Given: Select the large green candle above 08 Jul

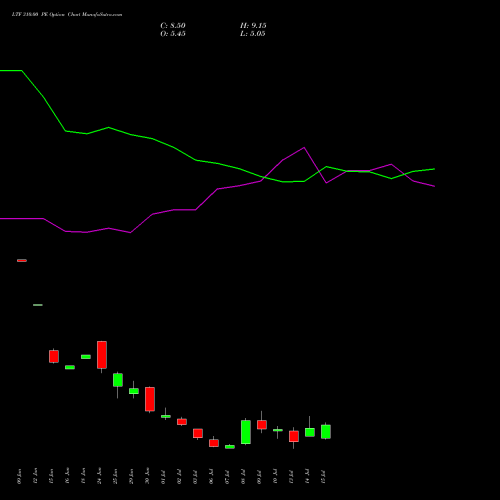Looking at the screenshot, I should coord(246,432).
